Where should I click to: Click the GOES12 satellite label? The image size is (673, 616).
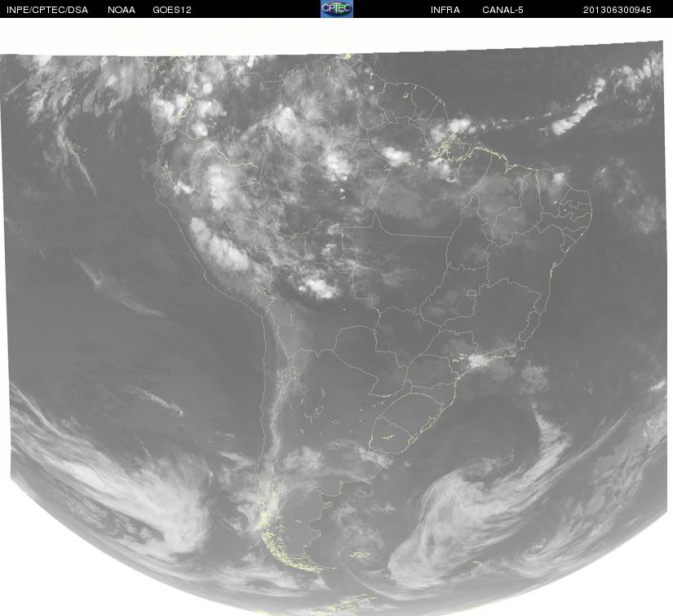(172, 10)
